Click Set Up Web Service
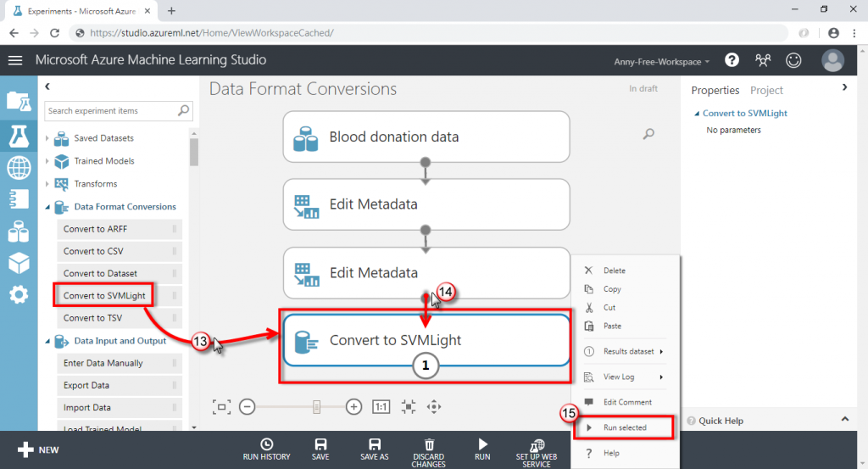 coord(537,452)
